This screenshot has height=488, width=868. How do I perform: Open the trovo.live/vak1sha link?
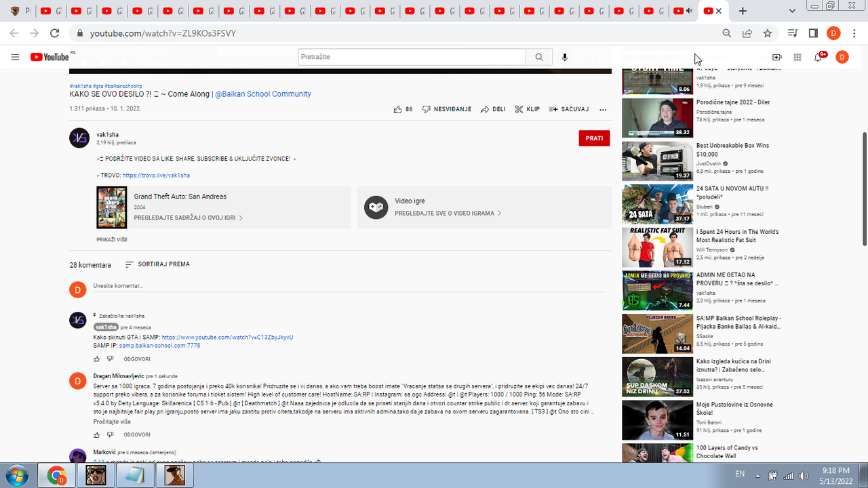click(x=156, y=176)
